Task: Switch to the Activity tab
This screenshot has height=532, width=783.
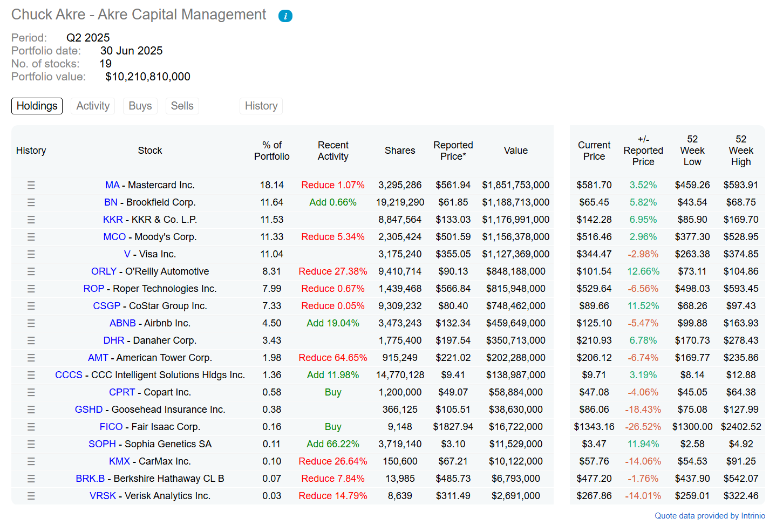Action: (x=93, y=106)
